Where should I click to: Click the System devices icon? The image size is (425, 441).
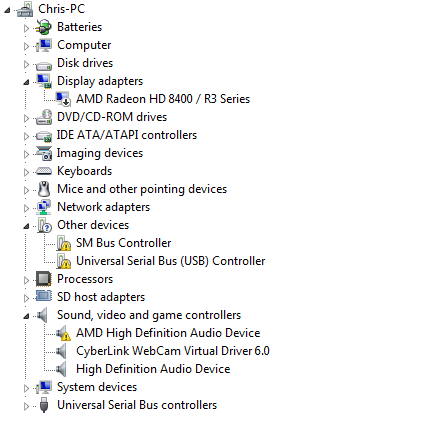point(44,387)
